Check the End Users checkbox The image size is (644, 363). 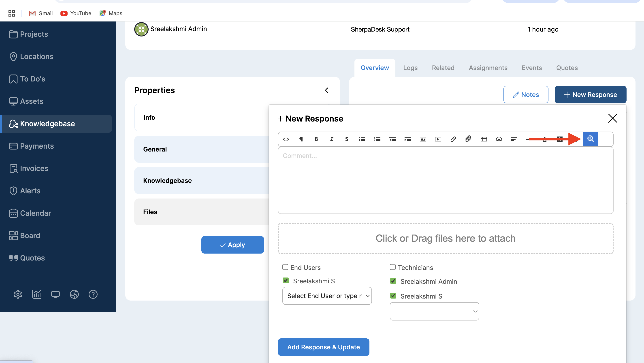tap(285, 267)
